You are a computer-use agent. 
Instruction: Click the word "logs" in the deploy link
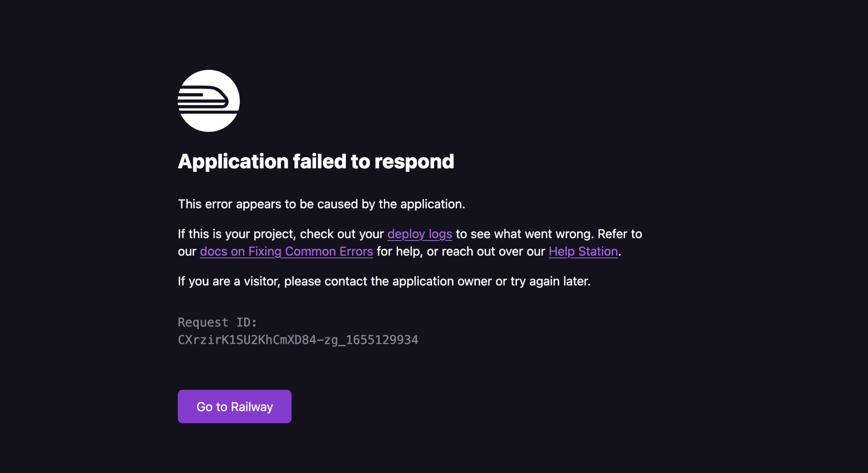[x=440, y=234]
